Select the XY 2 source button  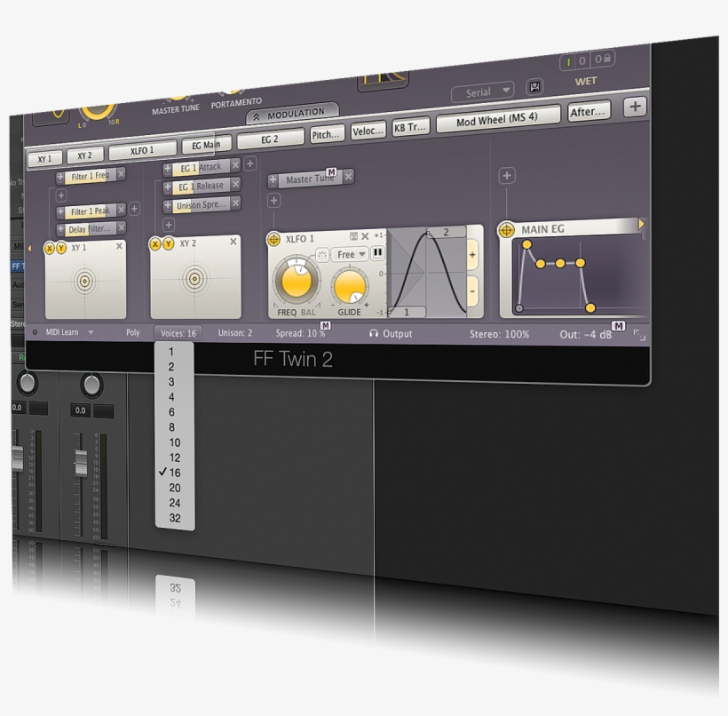(84, 155)
